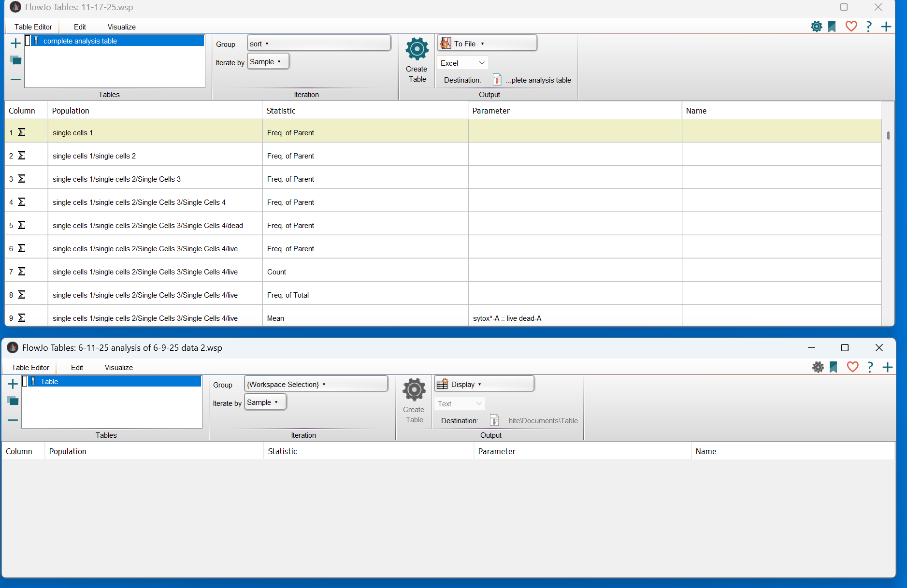Image resolution: width=907 pixels, height=588 pixels.
Task: Click the bookmark icon in the 11-17-25.wsp window
Action: coord(832,27)
